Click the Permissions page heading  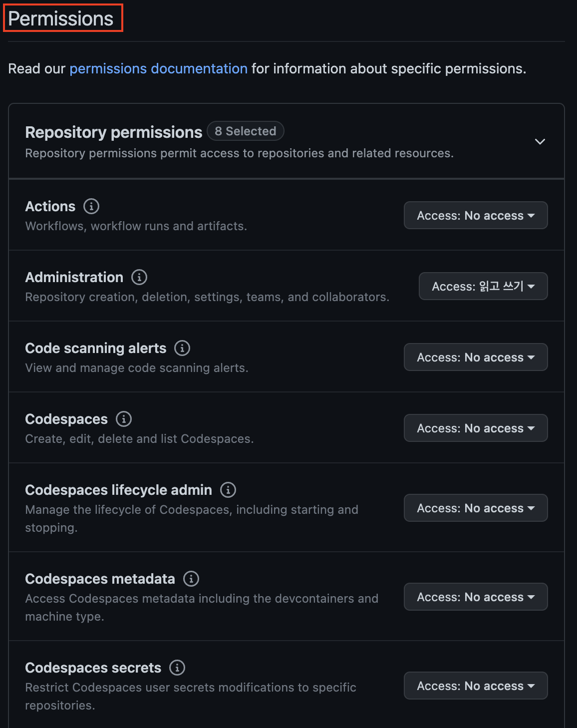coord(61,19)
